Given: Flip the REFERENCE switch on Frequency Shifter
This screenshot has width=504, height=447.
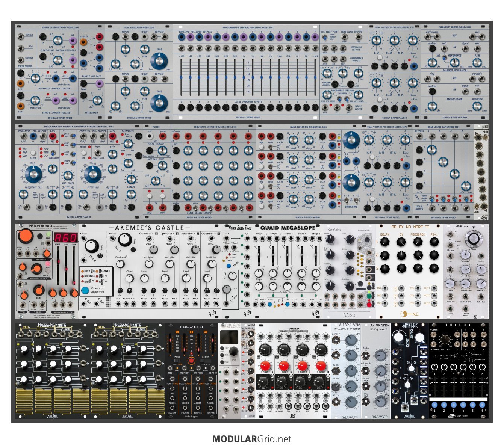Looking at the screenshot, I should click(x=445, y=57).
